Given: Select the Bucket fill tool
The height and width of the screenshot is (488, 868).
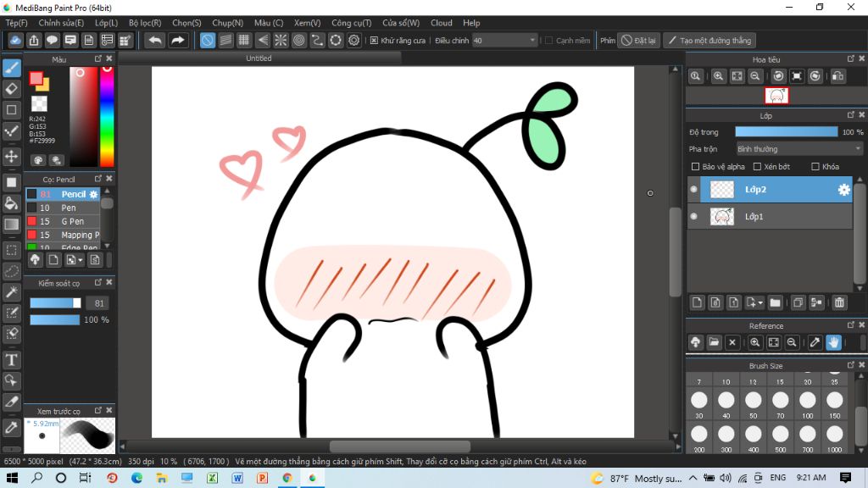Looking at the screenshot, I should pyautogui.click(x=12, y=202).
